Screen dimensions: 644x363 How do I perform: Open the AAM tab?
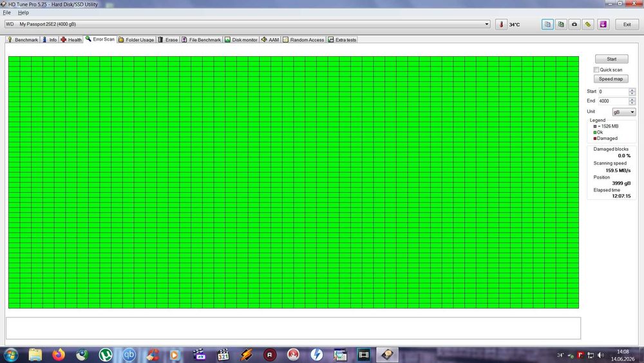[270, 40]
